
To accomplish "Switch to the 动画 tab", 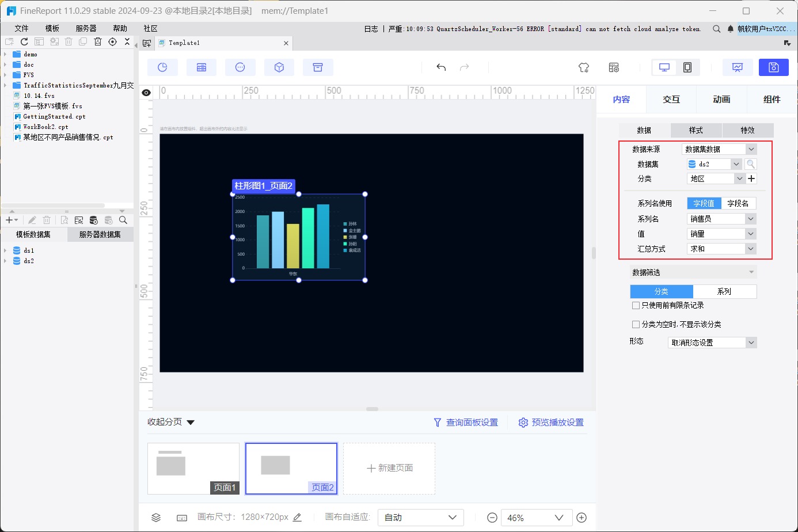I will coord(721,100).
